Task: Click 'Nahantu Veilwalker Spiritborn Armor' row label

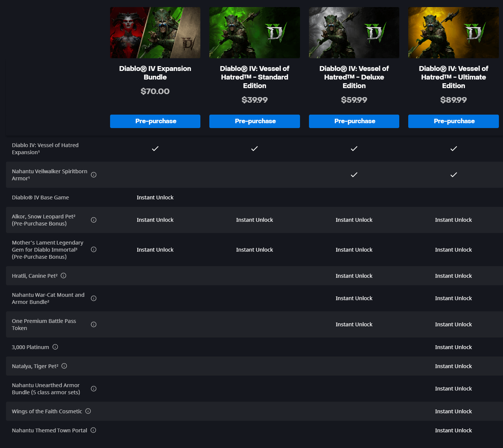Action: (x=50, y=175)
